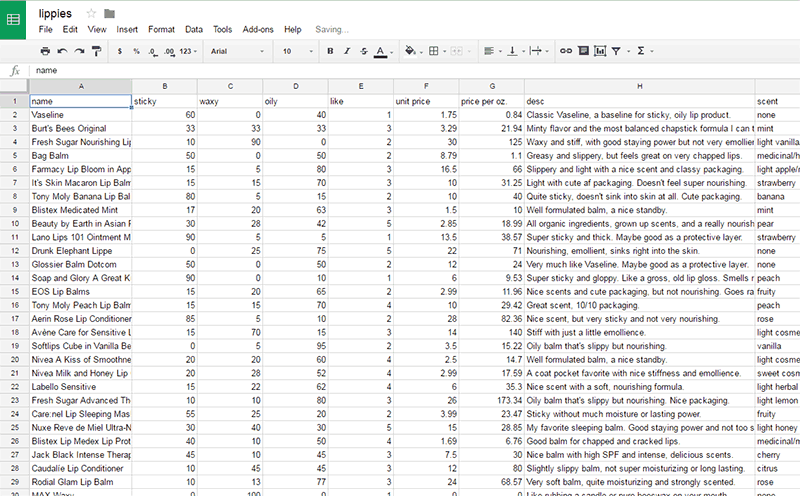Select the header cell price per oz.
The width and height of the screenshot is (800, 496).
[492, 101]
